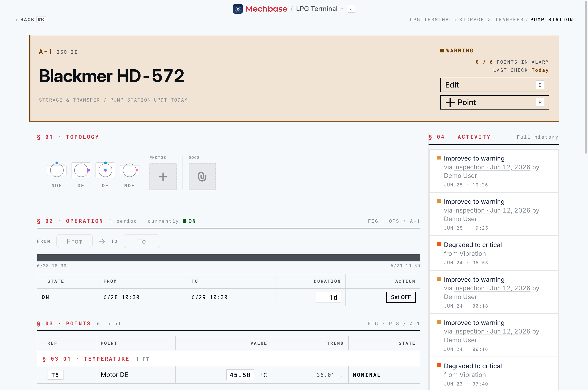This screenshot has height=390, width=588.
Task: Click the § 02 OPERATION section heading
Action: click(70, 221)
